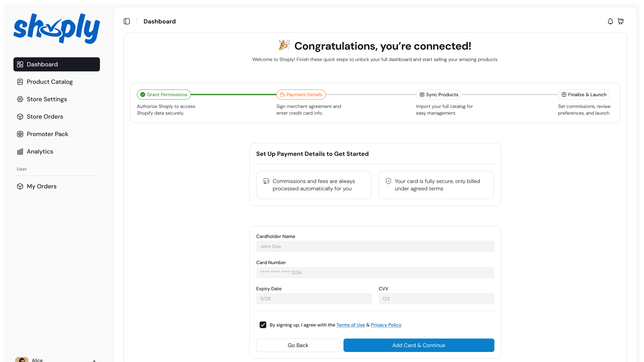This screenshot has height=362, width=644.
Task: Select the Grant Permissions step
Action: coord(164,95)
